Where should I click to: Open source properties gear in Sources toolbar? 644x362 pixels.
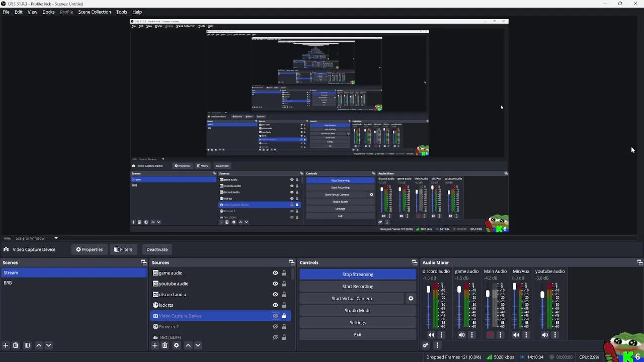[176, 345]
